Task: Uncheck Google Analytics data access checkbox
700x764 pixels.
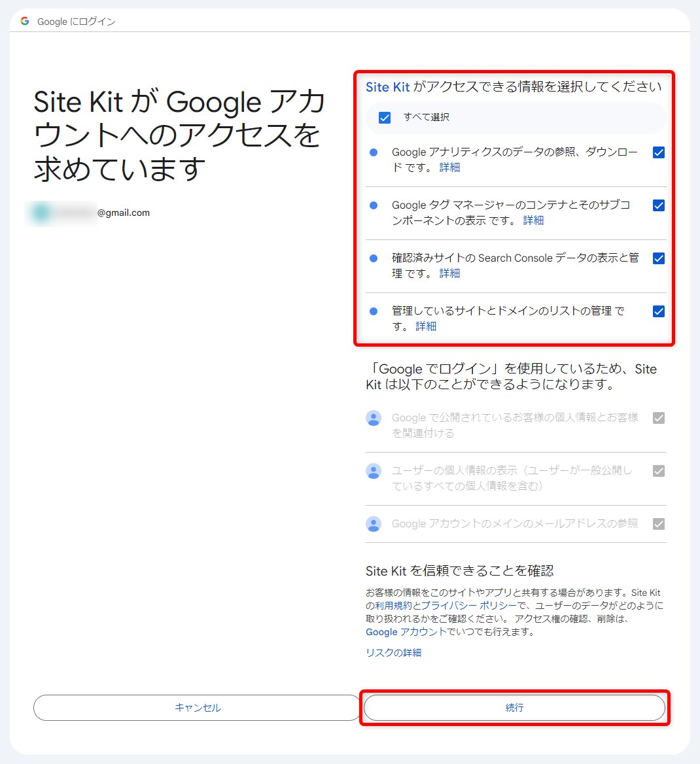Action: (659, 152)
